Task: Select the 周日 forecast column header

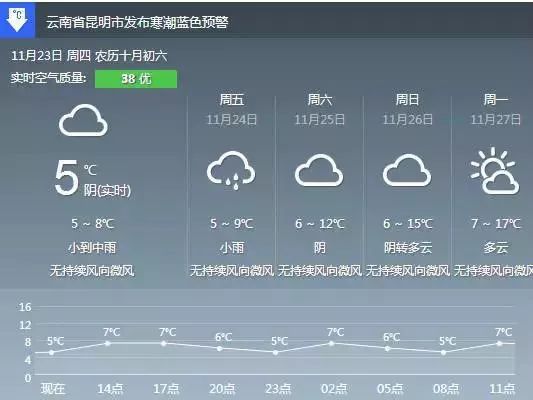Action: (x=407, y=100)
